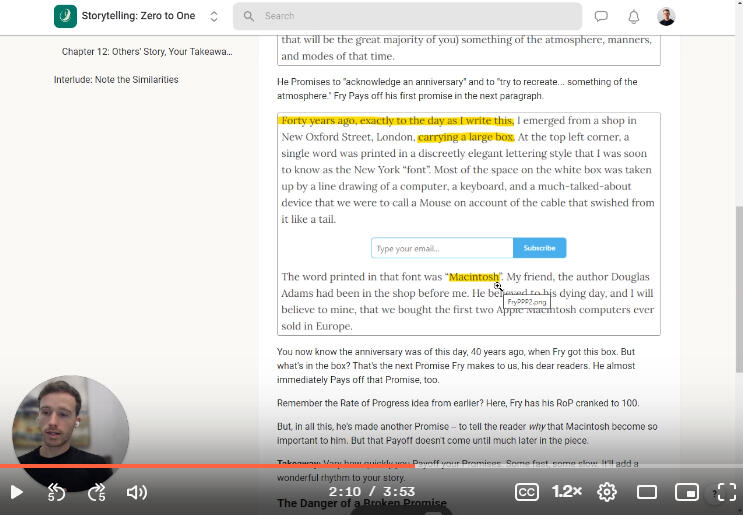Screen dimensions: 743x515
Task: Skip forward five seconds
Action: [x=97, y=492]
